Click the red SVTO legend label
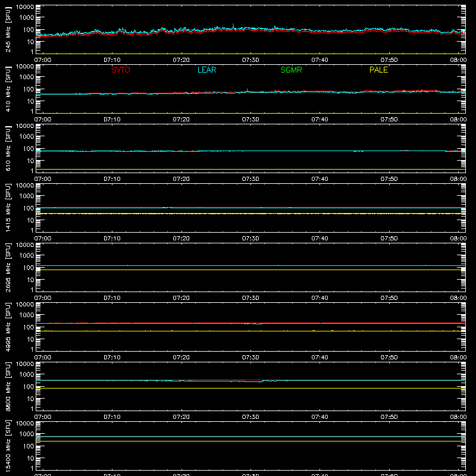The height and width of the screenshot is (476, 476). coord(121,70)
